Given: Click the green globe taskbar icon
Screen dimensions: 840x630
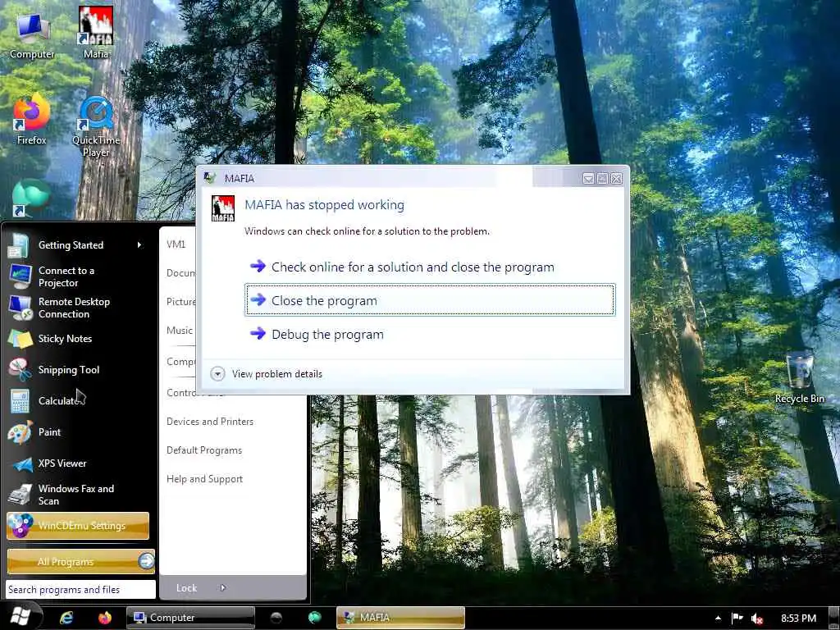Looking at the screenshot, I should [x=314, y=618].
